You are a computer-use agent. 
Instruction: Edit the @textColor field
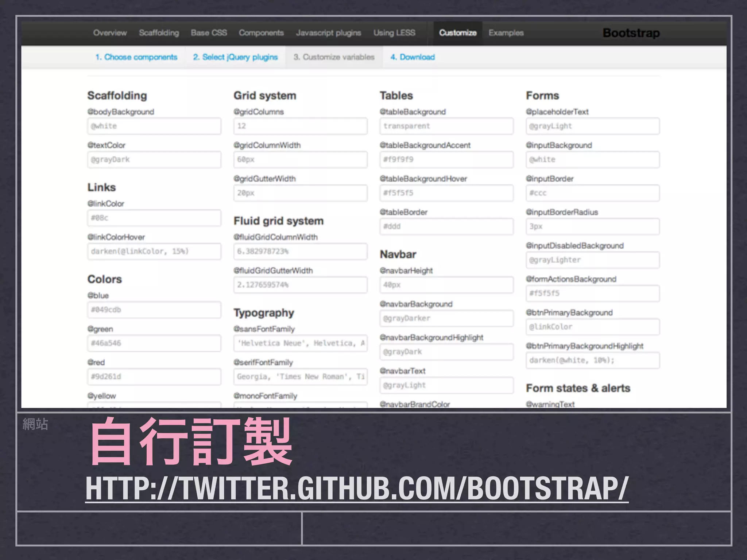coord(154,160)
